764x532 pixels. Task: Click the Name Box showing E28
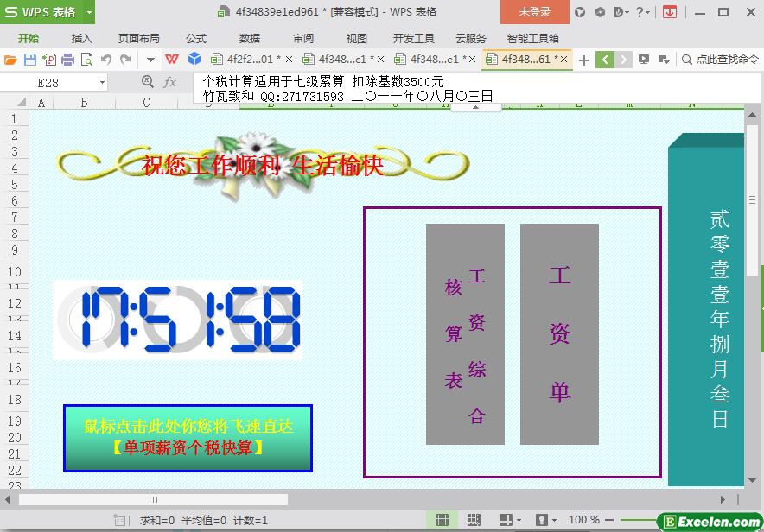[x=48, y=83]
